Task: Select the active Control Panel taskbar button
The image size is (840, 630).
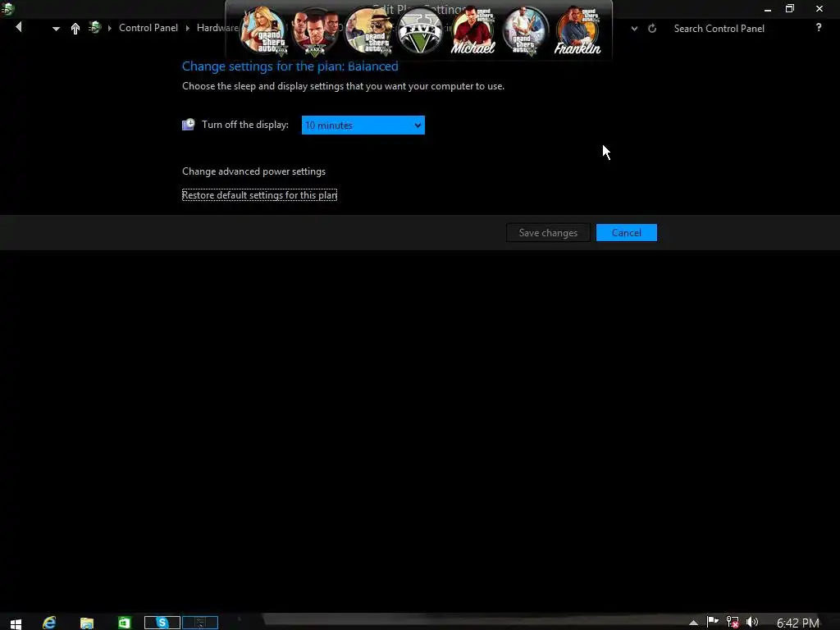Action: 200,623
